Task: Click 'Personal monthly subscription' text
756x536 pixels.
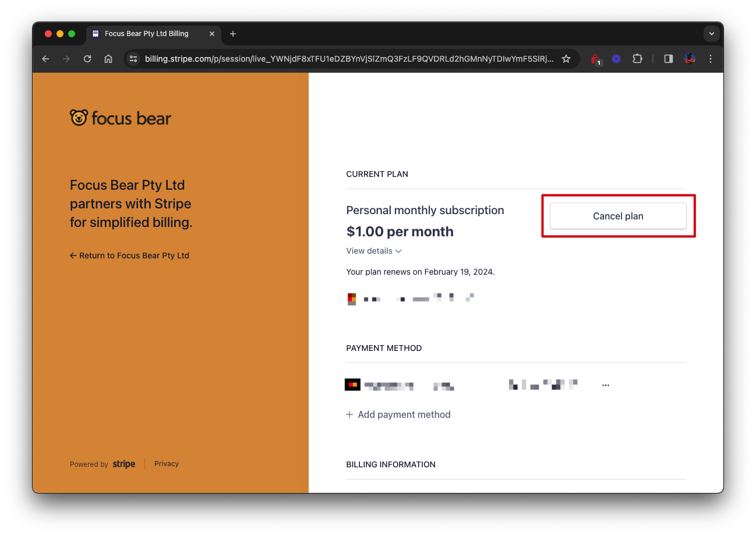Action: (x=425, y=210)
